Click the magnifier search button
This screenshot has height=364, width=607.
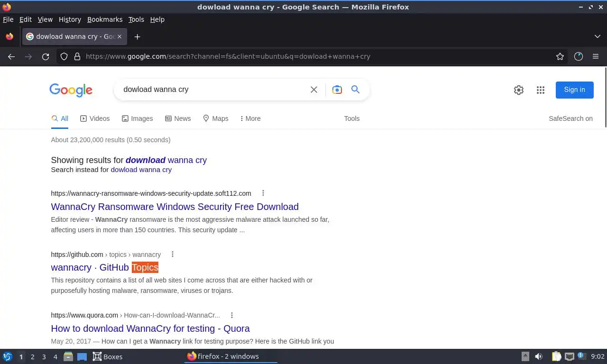tap(355, 89)
